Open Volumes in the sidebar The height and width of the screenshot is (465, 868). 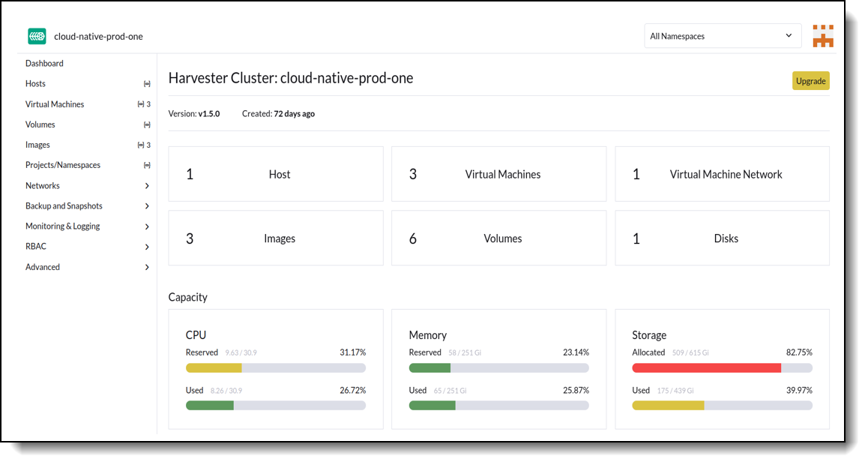click(x=40, y=124)
